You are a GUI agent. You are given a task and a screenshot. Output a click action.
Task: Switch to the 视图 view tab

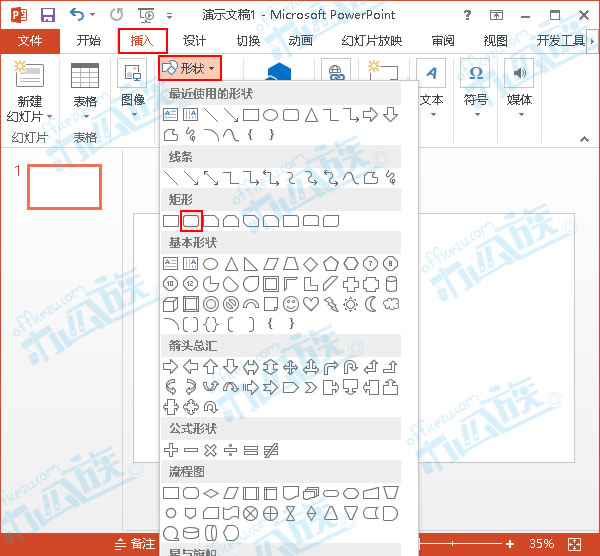pos(496,41)
